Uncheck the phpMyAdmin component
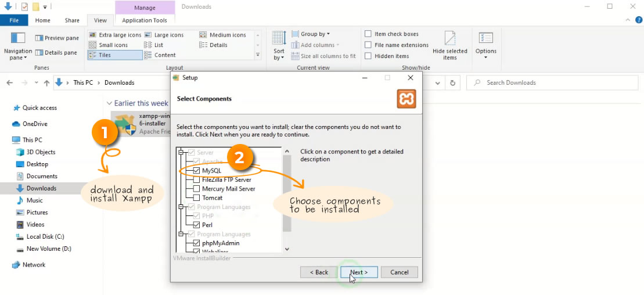 point(196,243)
